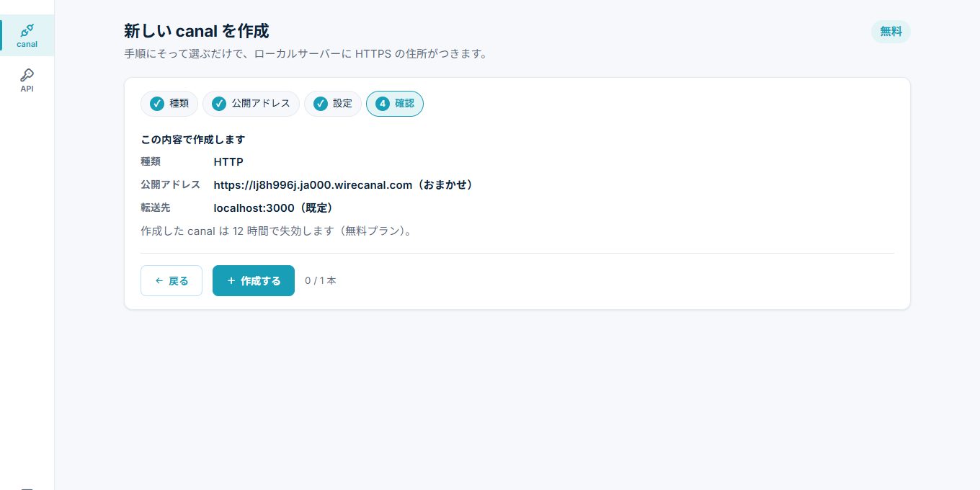Click the public address URL text
Screen dimensions: 980x490
coord(344,185)
